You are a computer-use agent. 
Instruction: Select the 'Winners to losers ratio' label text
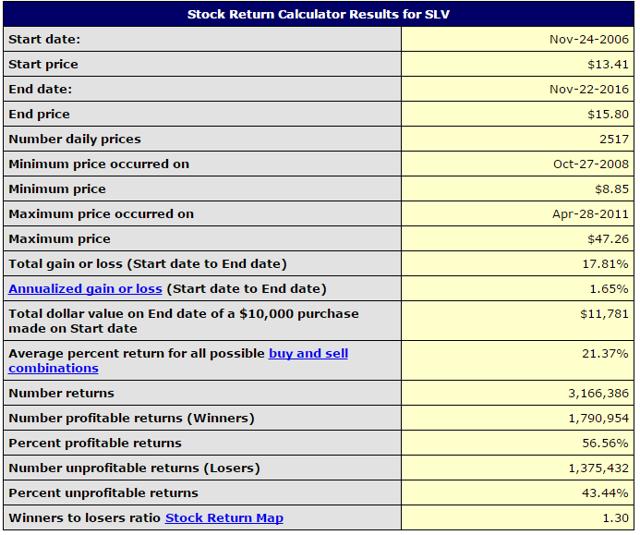point(84,518)
